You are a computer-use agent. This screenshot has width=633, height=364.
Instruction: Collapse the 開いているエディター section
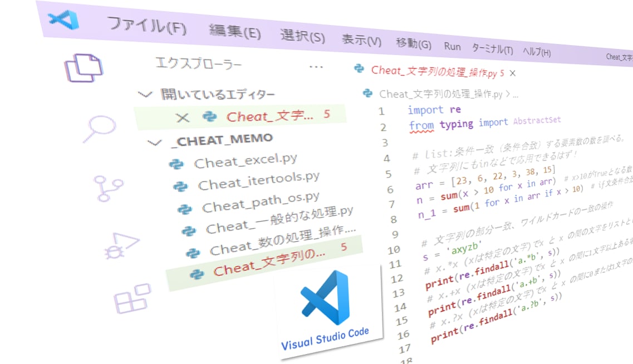pos(145,95)
